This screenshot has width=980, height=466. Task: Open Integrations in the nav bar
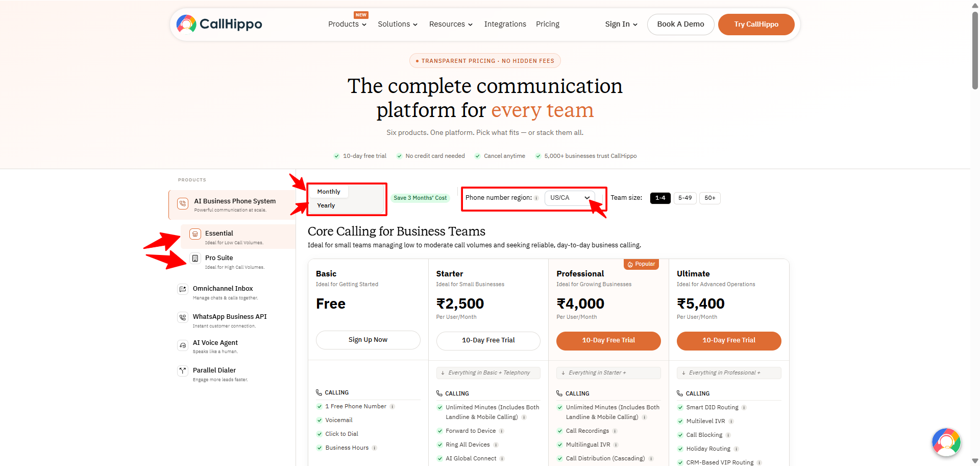(505, 24)
